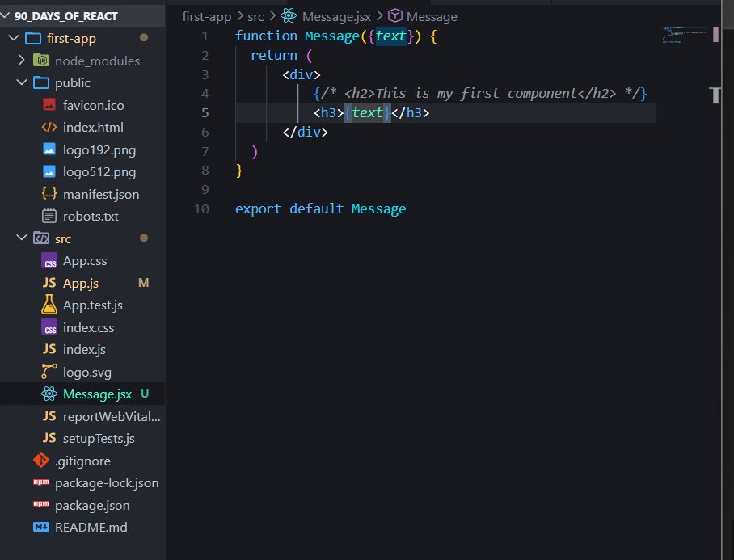734x560 pixels.
Task: Click the React icon beside Message.jsx in tree
Action: 49,394
